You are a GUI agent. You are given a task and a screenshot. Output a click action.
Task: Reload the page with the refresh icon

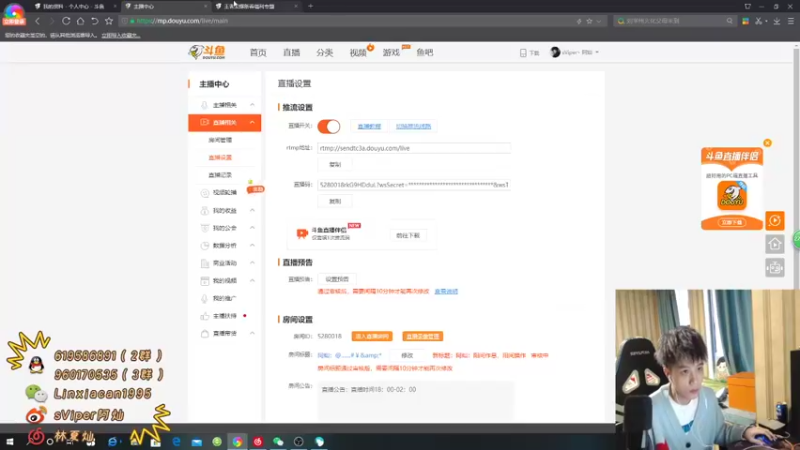point(66,21)
